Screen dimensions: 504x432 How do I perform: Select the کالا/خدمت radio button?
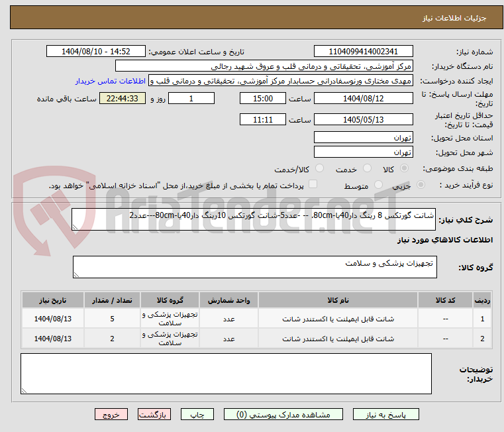point(319,168)
